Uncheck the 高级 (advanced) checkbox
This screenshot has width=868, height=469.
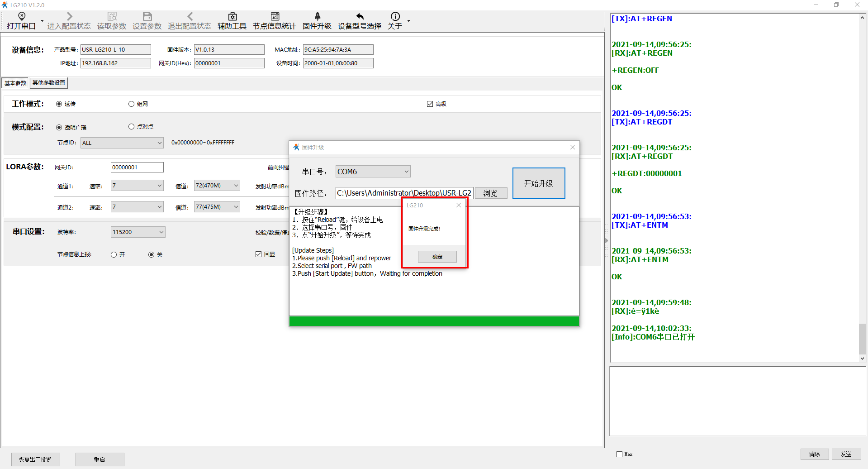tap(430, 104)
